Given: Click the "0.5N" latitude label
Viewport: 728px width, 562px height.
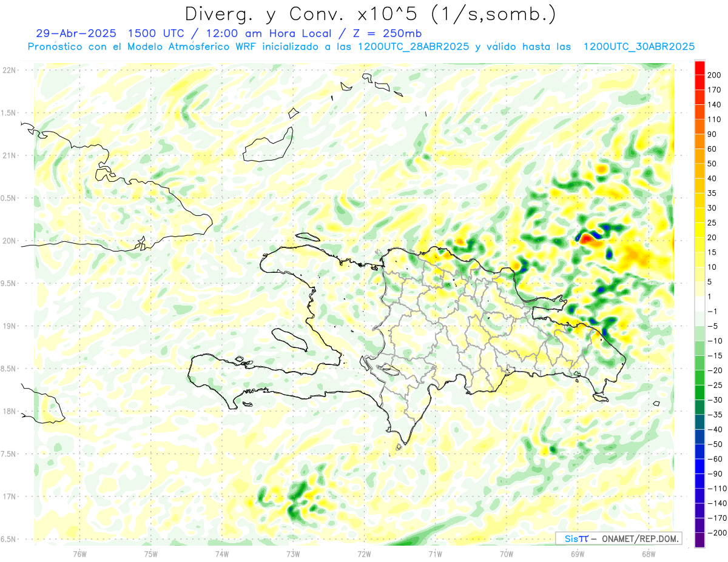Looking at the screenshot, I should [x=8, y=198].
